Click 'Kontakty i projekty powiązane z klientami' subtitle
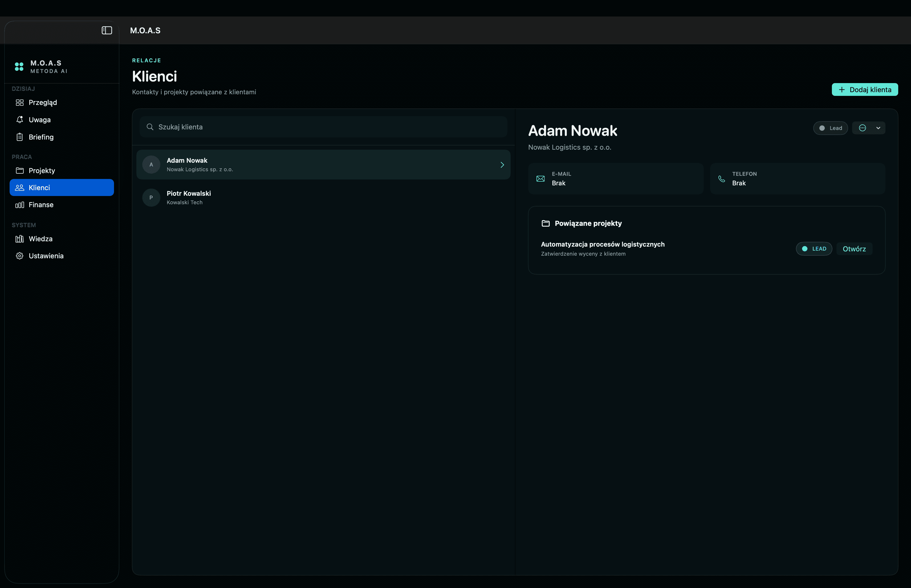 click(x=194, y=92)
